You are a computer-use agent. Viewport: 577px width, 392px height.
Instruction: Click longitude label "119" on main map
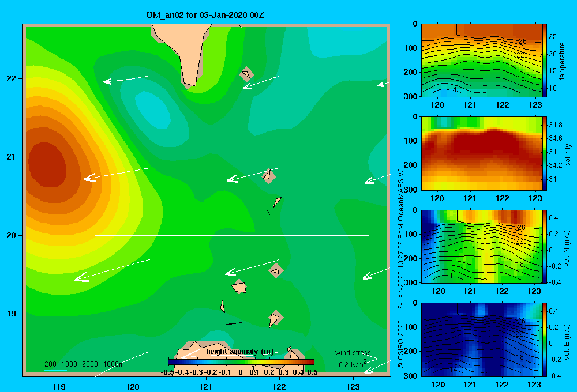(x=59, y=387)
